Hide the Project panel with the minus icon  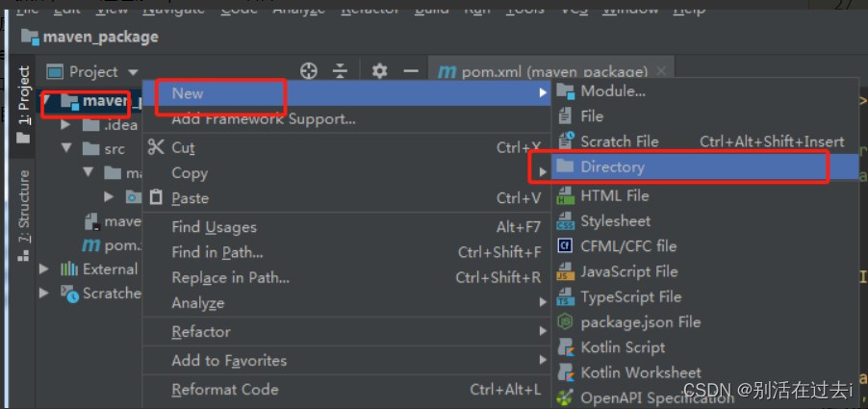[x=410, y=71]
